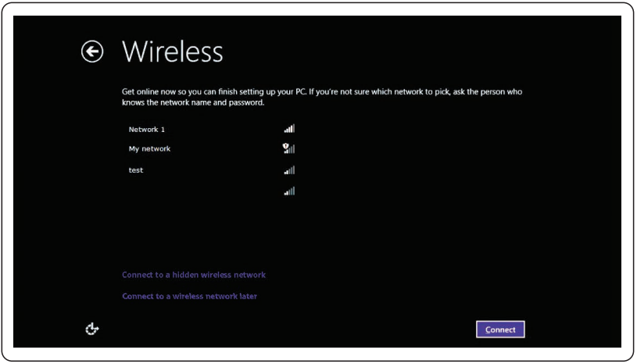Viewport: 637px width, 364px height.
Task: Select the "Network 1" entry
Action: [147, 130]
